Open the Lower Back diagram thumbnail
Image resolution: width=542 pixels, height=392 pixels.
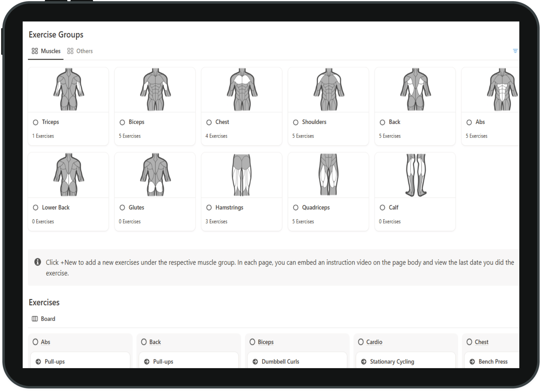click(68, 175)
